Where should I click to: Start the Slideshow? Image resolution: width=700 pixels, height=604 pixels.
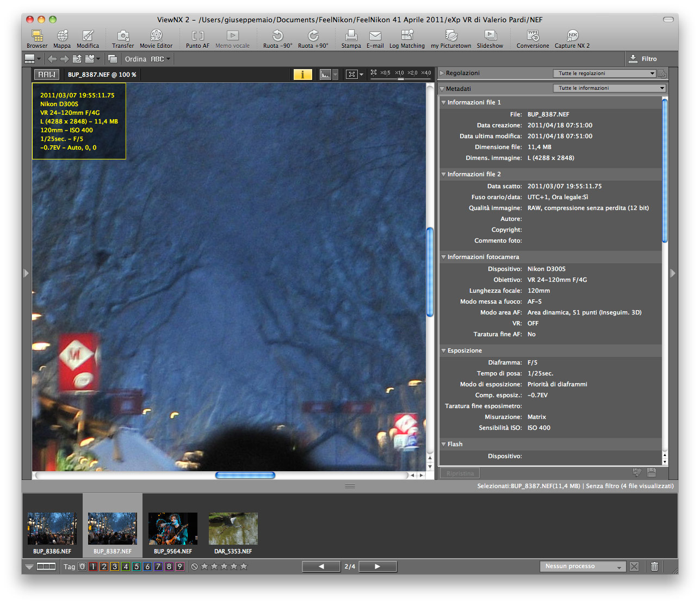click(490, 39)
